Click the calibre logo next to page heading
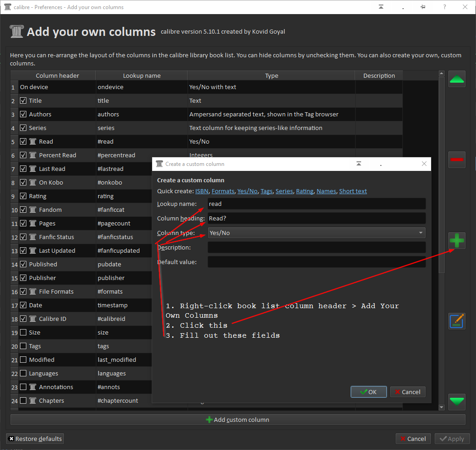The image size is (476, 450). [16, 32]
